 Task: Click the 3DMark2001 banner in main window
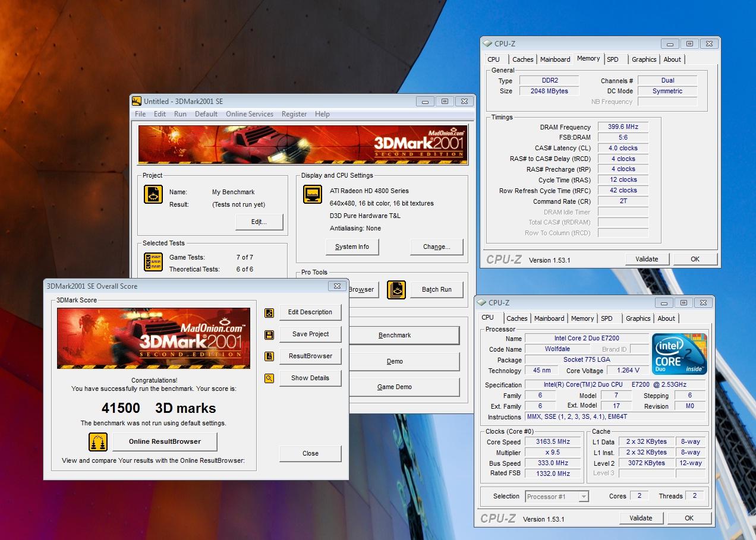[x=303, y=144]
